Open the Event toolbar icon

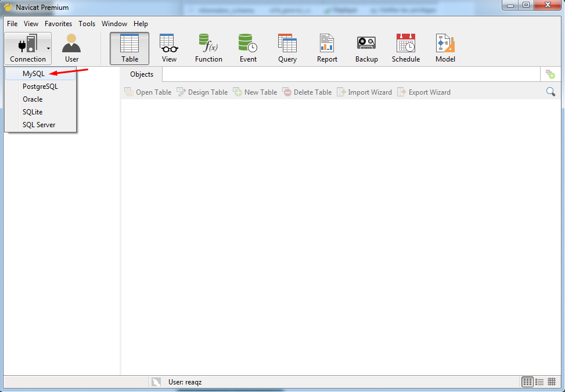pyautogui.click(x=248, y=48)
